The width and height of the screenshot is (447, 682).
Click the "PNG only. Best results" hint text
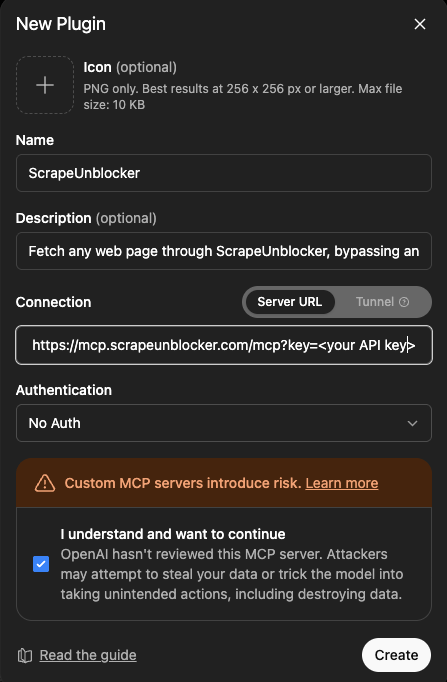[243, 97]
